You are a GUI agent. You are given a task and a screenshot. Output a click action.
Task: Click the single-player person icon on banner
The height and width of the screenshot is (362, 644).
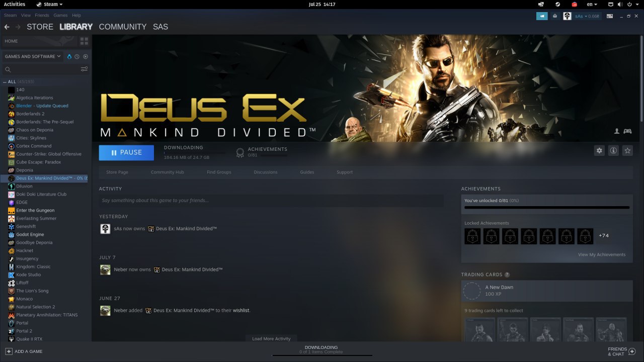coord(617,131)
